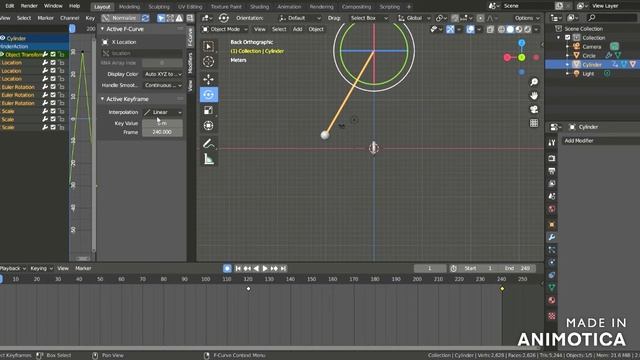Open Object properties tab icon

pos(552,224)
